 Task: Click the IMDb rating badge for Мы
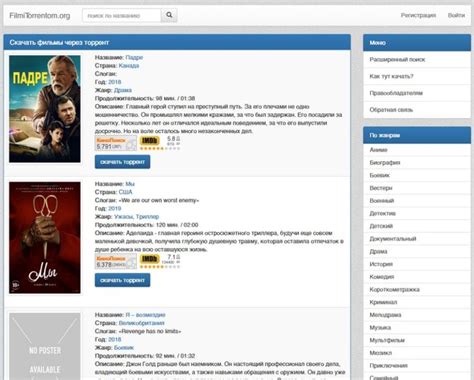coord(160,261)
